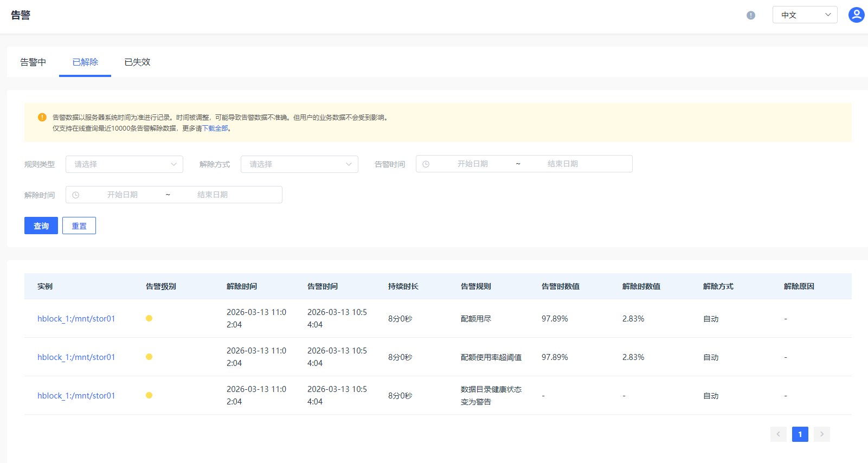Go to the next page arrow
Viewport: 868px width, 463px height.
click(821, 434)
